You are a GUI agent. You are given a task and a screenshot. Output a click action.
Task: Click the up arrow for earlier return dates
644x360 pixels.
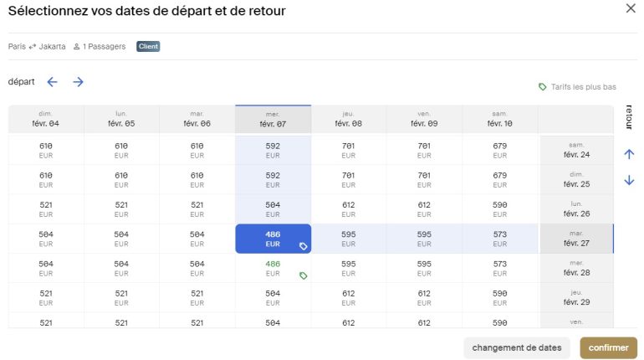click(x=629, y=154)
